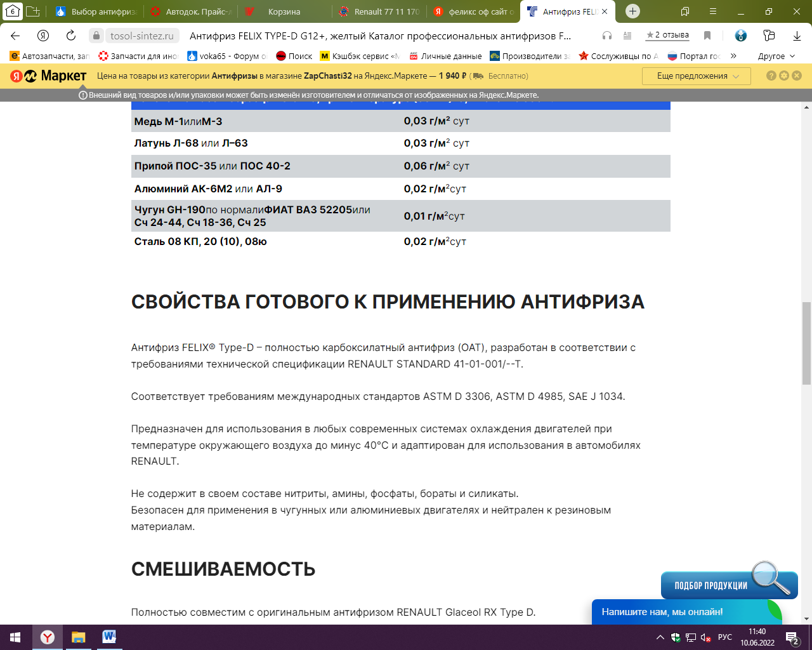Open the Windows Start menu
Image resolution: width=812 pixels, height=650 pixels.
click(x=15, y=637)
